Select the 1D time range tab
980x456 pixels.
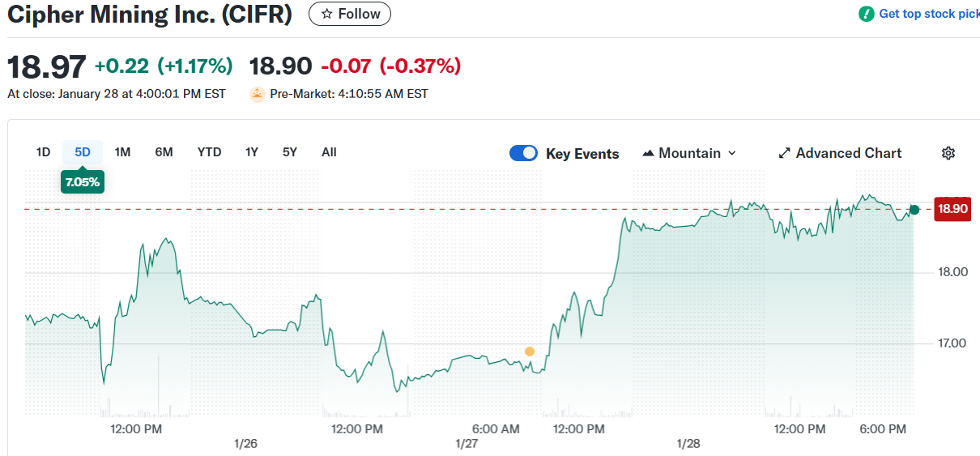click(x=43, y=152)
